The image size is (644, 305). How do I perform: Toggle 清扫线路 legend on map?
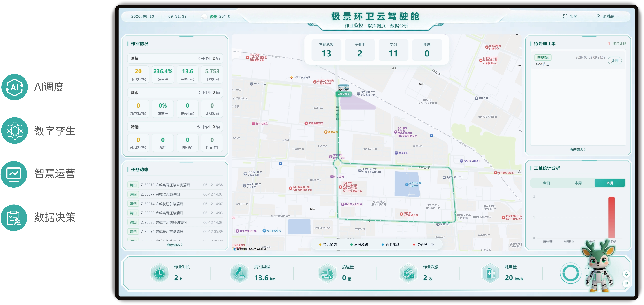tap(359, 244)
